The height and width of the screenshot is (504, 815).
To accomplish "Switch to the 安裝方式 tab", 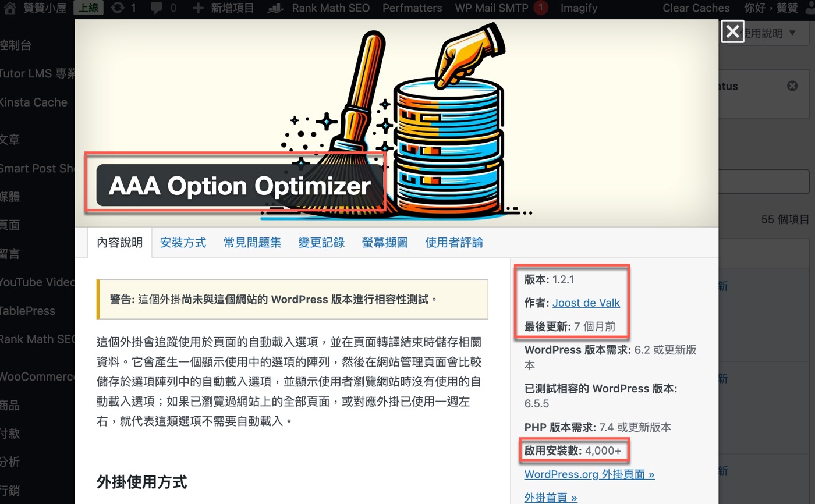I will point(183,243).
